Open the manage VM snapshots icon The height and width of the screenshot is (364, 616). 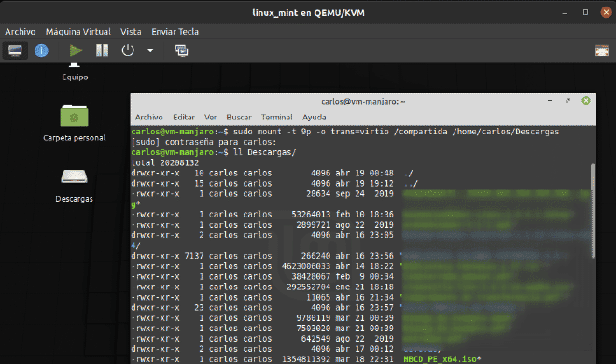click(181, 50)
